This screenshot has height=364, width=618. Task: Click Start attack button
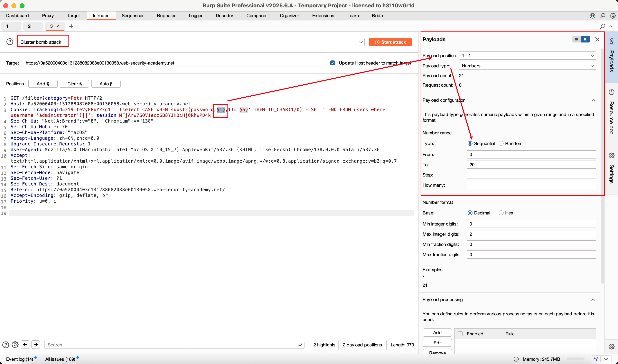click(390, 42)
